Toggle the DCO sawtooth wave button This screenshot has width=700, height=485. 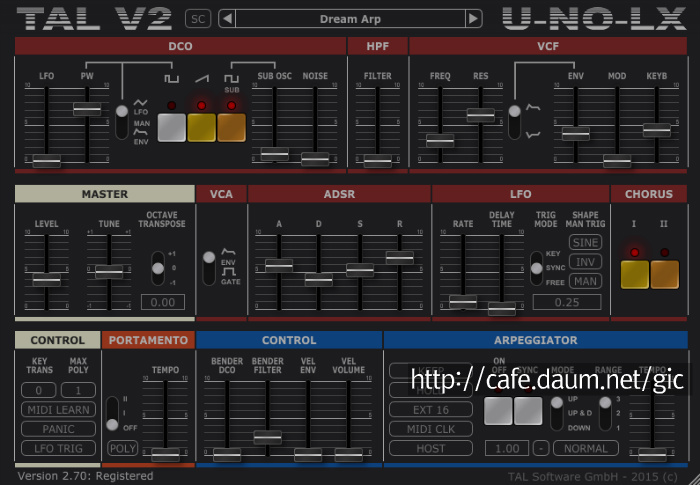pos(201,128)
